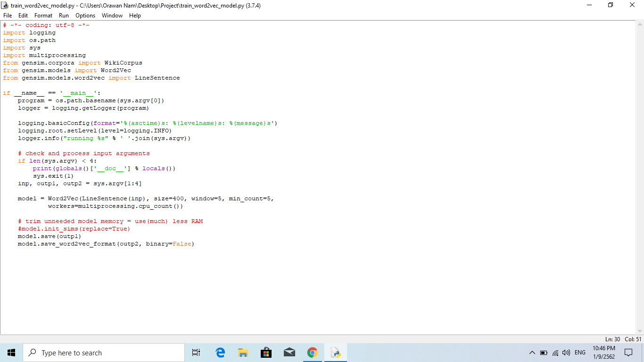Open the Options menu
Image resolution: width=644 pixels, height=362 pixels.
pos(85,15)
